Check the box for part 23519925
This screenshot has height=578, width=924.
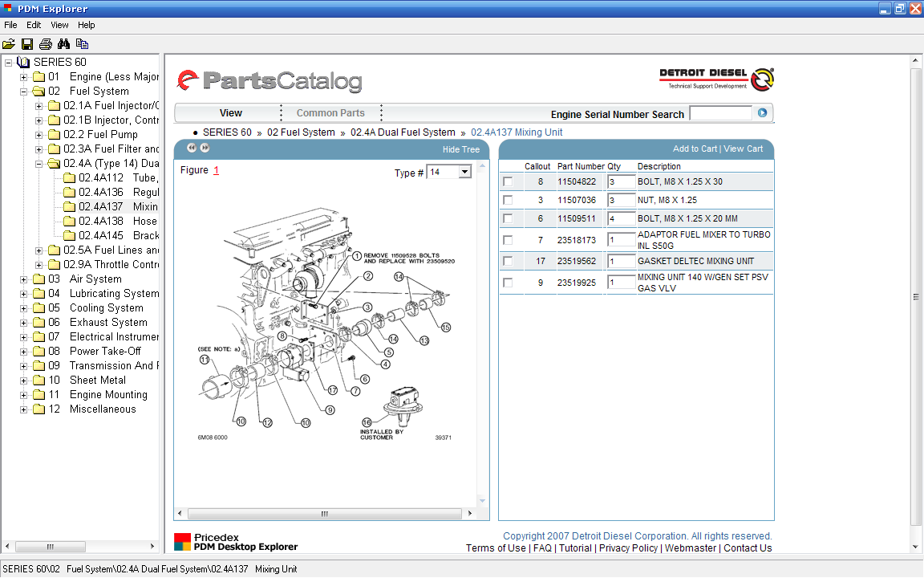[x=508, y=283]
